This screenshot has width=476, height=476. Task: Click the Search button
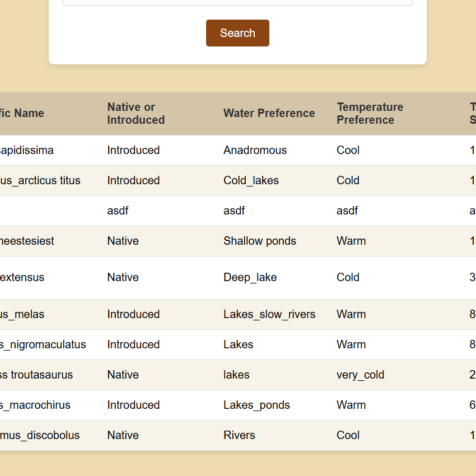click(237, 33)
